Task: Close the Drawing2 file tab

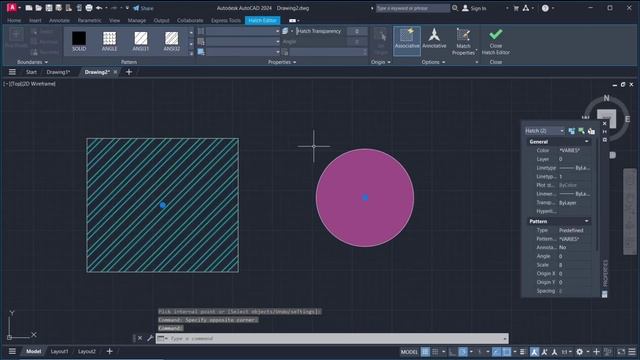Action: point(116,72)
